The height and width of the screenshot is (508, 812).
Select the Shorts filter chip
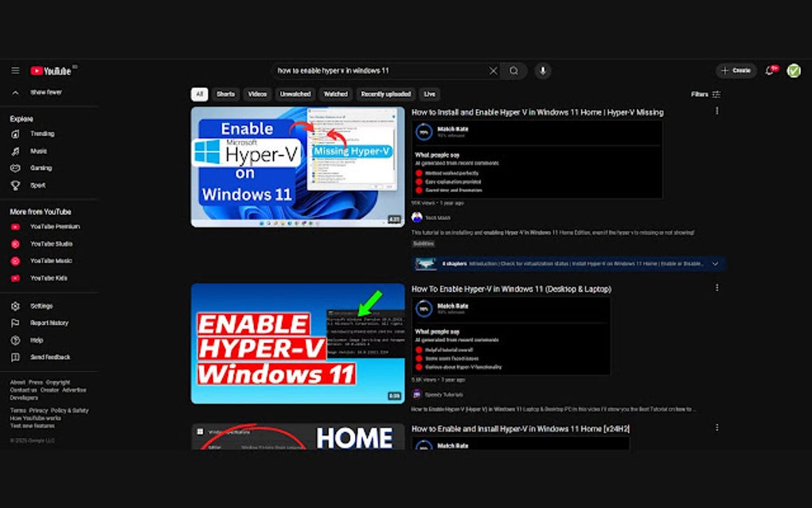(226, 94)
